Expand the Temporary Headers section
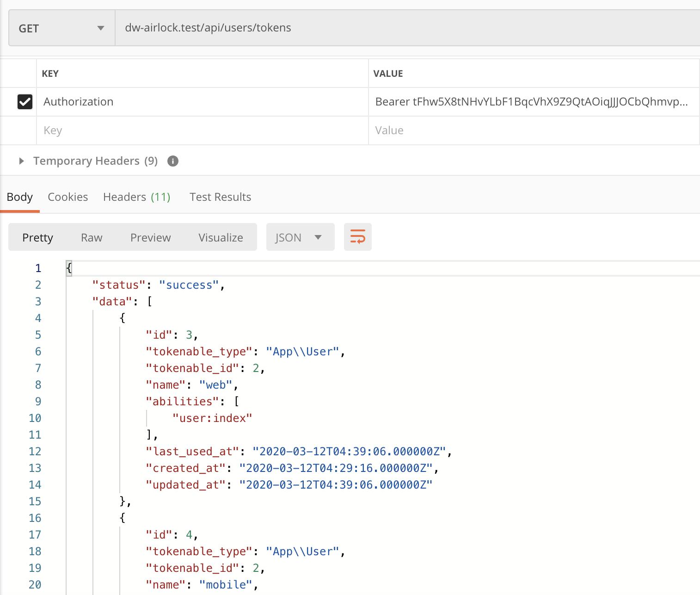 click(21, 161)
